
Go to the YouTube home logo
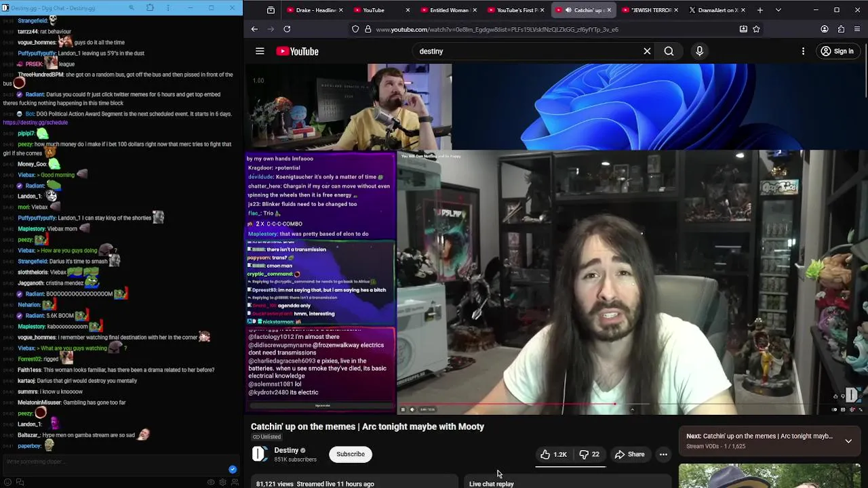click(297, 52)
